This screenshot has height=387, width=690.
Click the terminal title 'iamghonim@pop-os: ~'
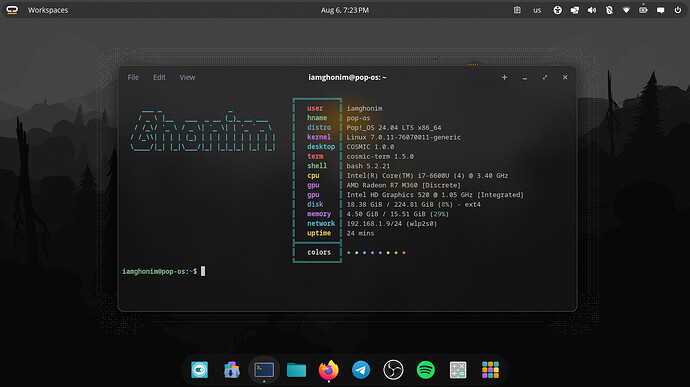347,77
